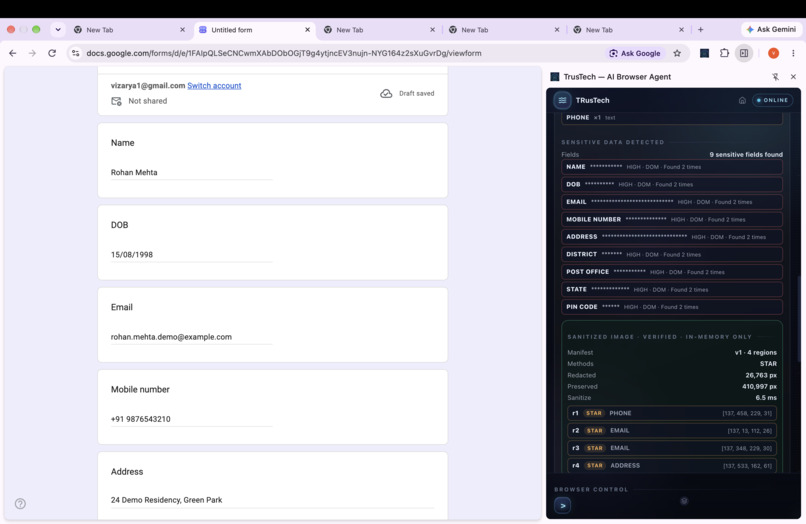
Task: Click the r1 STAR PHONE region row
Action: click(672, 413)
